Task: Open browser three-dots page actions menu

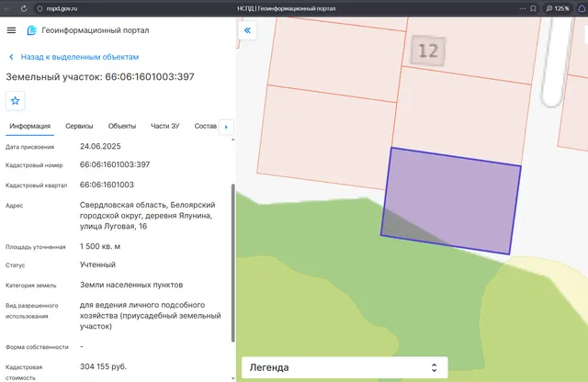Action: tap(523, 8)
